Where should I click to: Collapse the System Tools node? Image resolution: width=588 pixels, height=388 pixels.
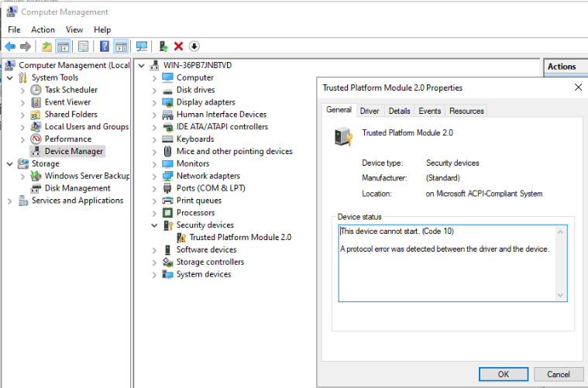[10, 78]
